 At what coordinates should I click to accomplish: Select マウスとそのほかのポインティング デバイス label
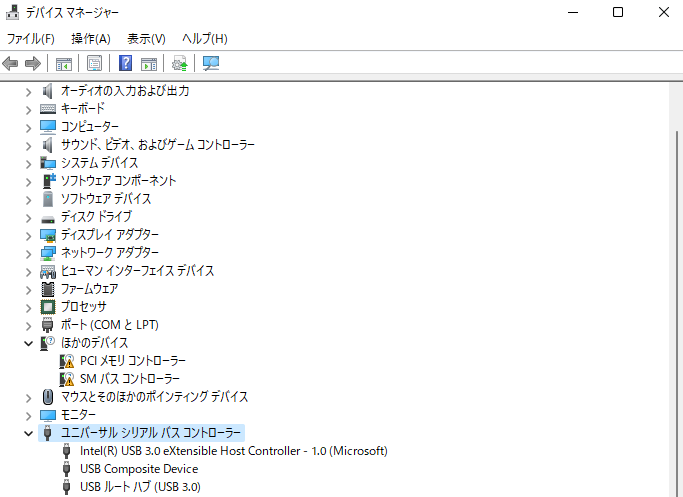(155, 397)
